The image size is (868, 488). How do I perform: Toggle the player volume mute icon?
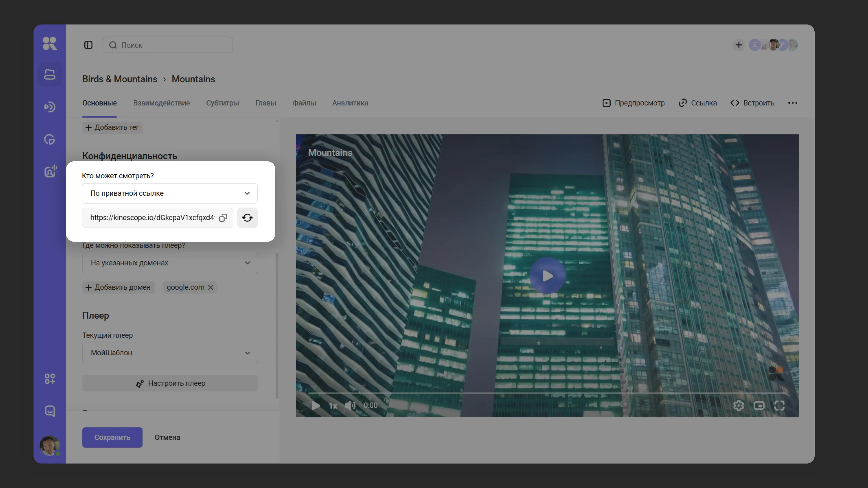tap(350, 406)
